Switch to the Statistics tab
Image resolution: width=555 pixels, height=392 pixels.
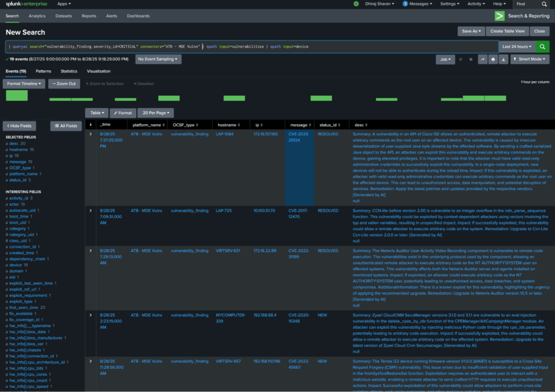coord(69,71)
